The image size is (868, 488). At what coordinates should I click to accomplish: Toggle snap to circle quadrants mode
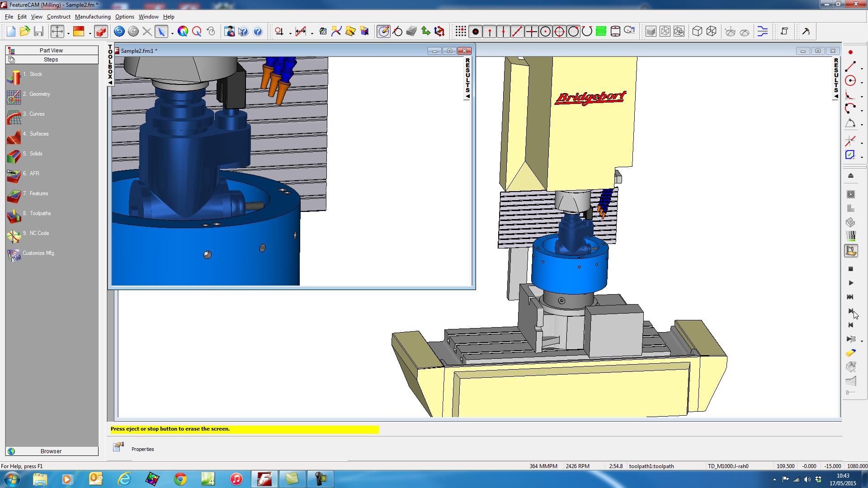pyautogui.click(x=559, y=32)
